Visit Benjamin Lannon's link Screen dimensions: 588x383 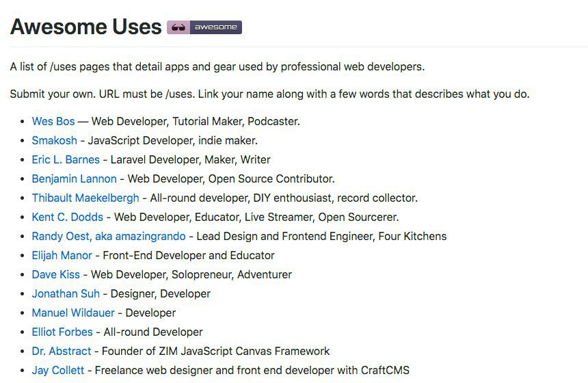pyautogui.click(x=75, y=179)
